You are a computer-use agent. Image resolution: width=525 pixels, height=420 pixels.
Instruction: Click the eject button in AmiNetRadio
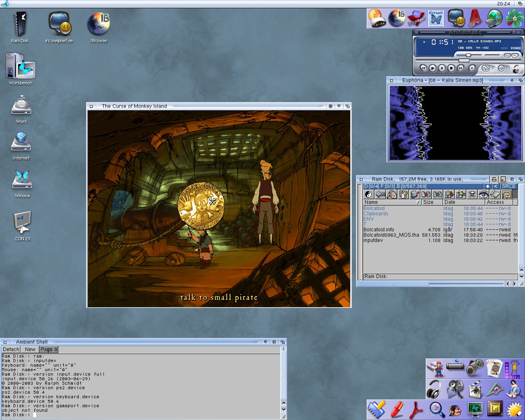[472, 68]
